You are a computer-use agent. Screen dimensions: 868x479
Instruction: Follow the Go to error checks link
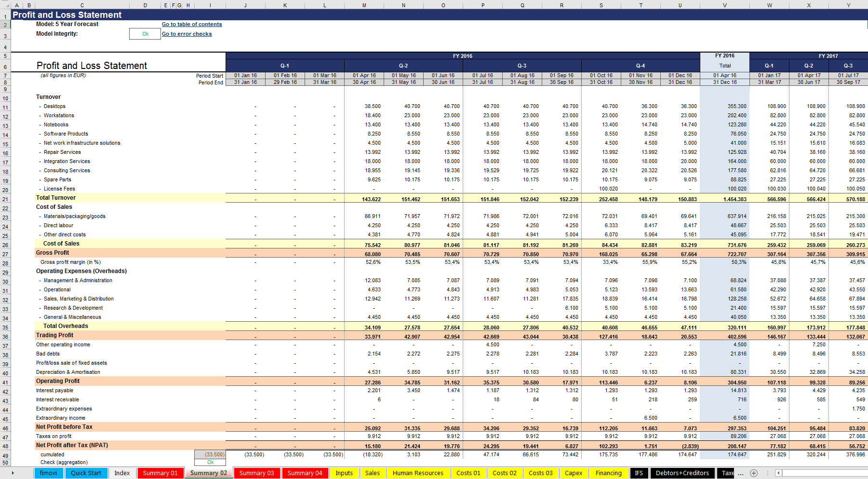click(x=187, y=34)
